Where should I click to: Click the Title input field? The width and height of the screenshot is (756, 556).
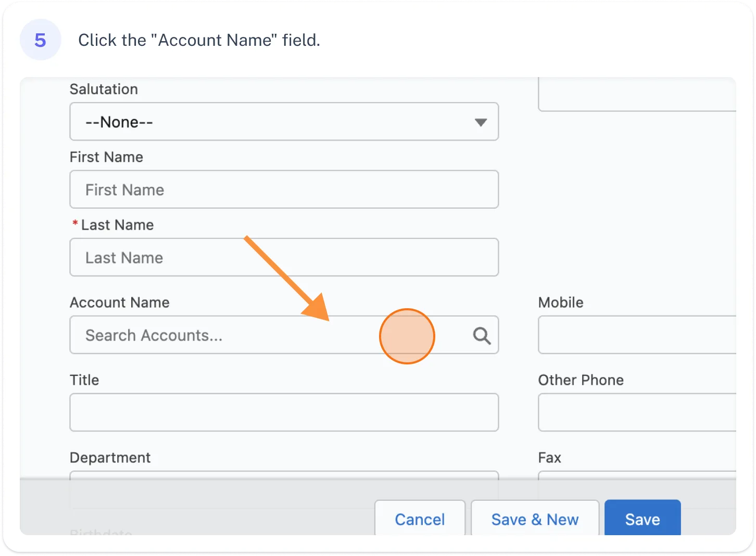tap(284, 413)
